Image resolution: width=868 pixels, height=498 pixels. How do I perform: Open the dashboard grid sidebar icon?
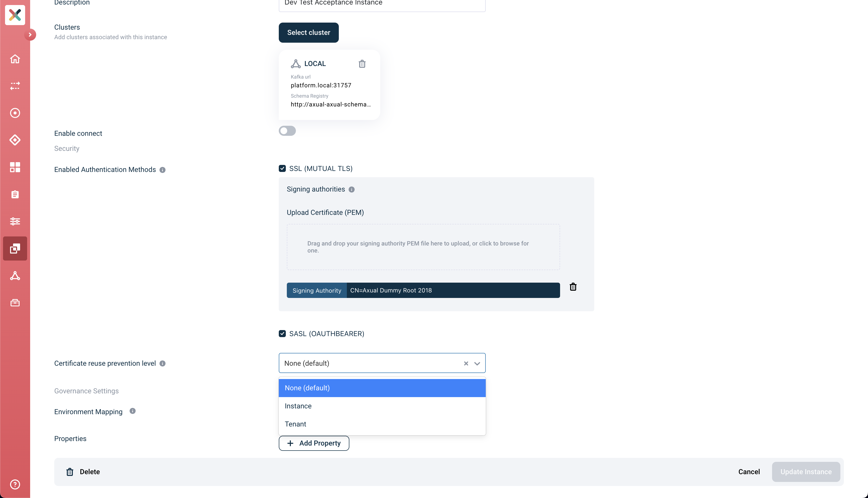(15, 167)
